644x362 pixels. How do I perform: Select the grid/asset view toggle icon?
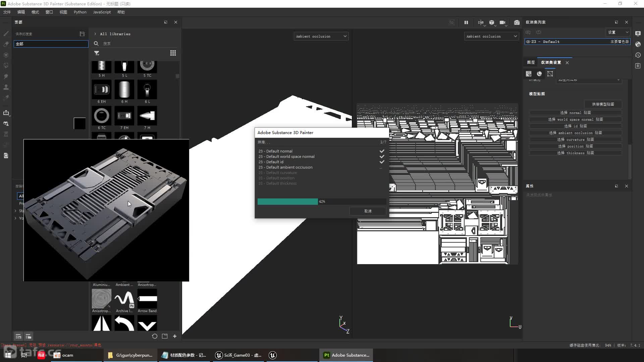click(173, 53)
